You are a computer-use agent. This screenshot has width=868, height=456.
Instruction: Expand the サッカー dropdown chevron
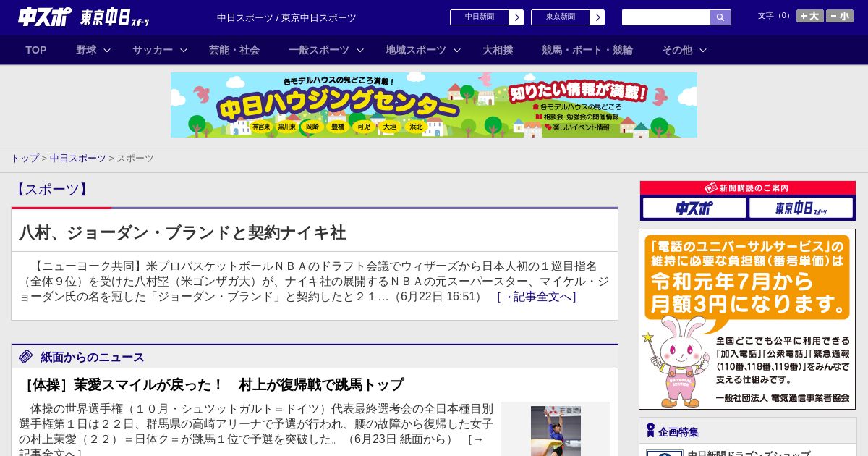pyautogui.click(x=184, y=50)
